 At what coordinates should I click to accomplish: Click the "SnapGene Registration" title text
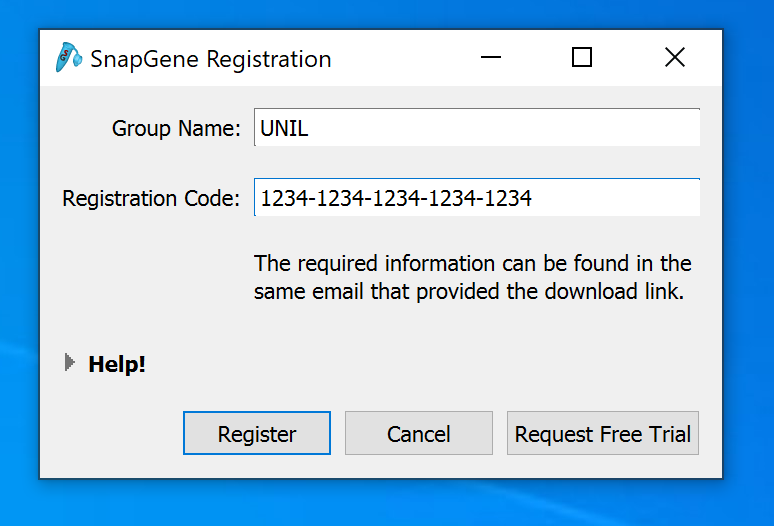tap(210, 59)
